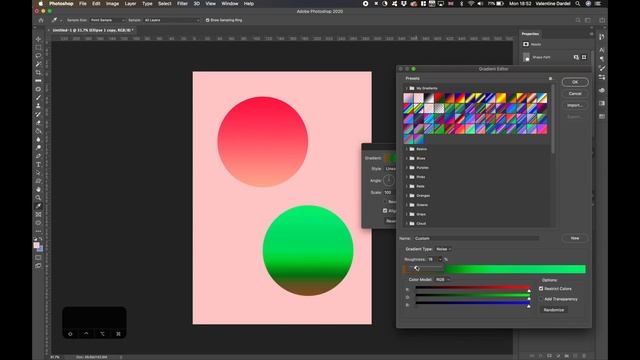This screenshot has width=640, height=360.
Task: Select the Clone Stamp tool
Action: (38, 106)
